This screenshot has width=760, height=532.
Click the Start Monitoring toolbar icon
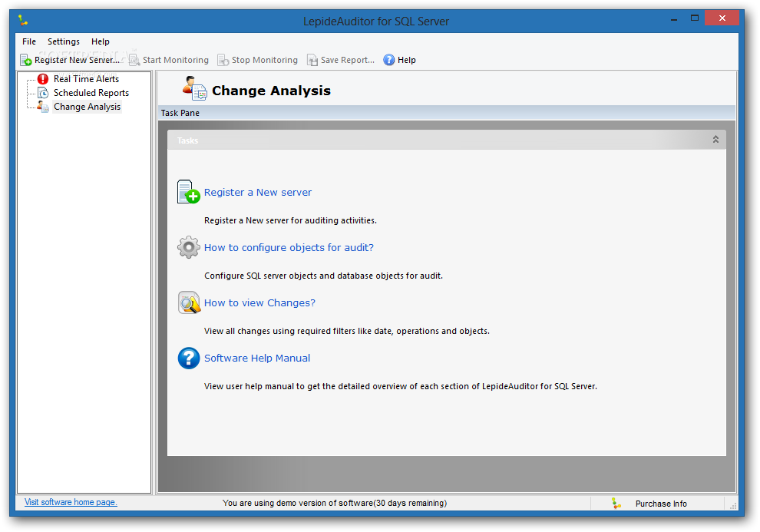[134, 60]
